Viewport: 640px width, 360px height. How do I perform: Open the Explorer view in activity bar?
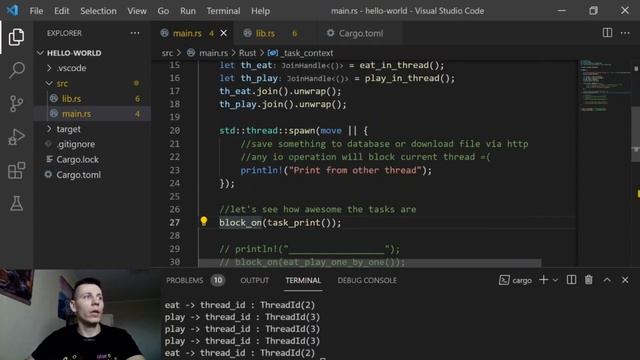(16, 37)
